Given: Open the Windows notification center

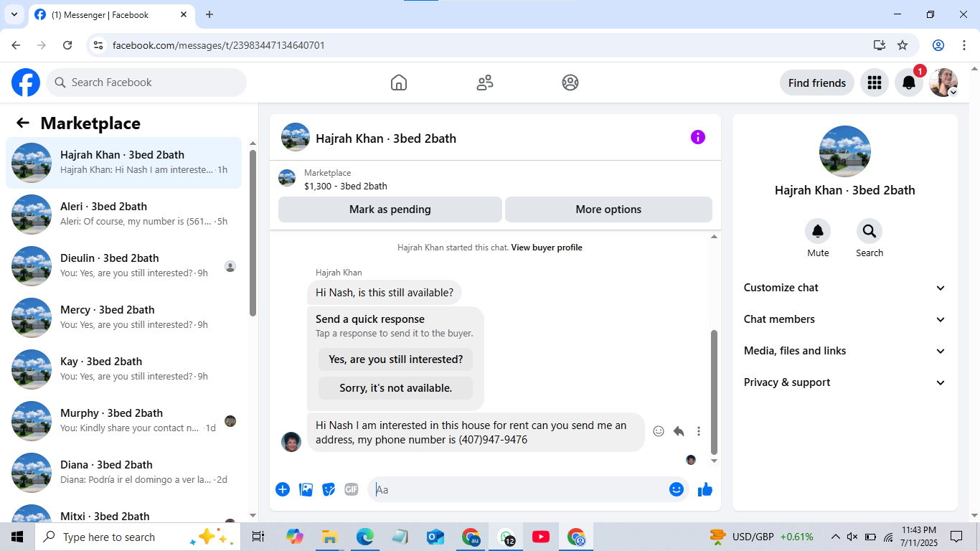Looking at the screenshot, I should (x=956, y=537).
